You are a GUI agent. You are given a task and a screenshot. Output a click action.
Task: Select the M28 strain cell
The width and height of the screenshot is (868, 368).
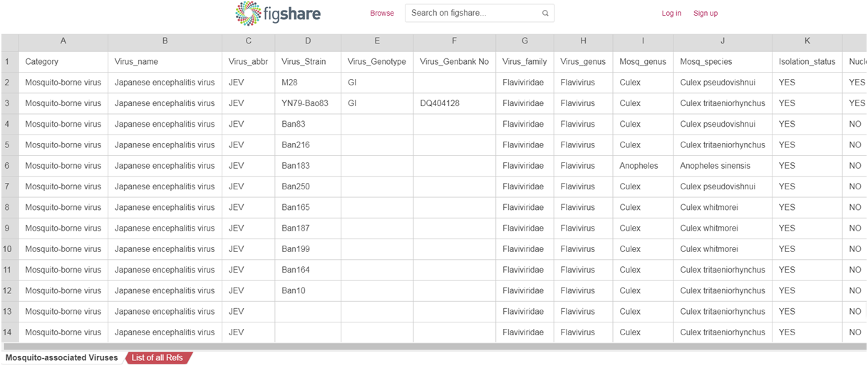[307, 83]
